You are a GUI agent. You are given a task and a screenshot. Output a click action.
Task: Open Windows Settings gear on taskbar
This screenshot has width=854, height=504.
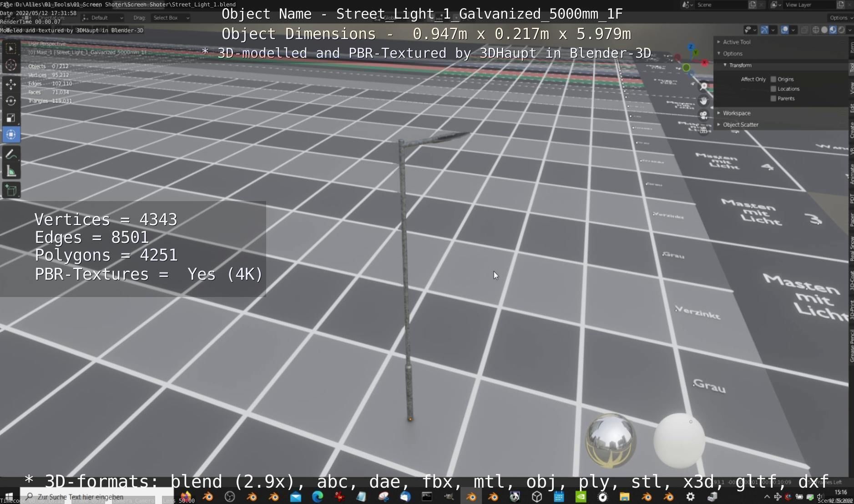click(690, 497)
